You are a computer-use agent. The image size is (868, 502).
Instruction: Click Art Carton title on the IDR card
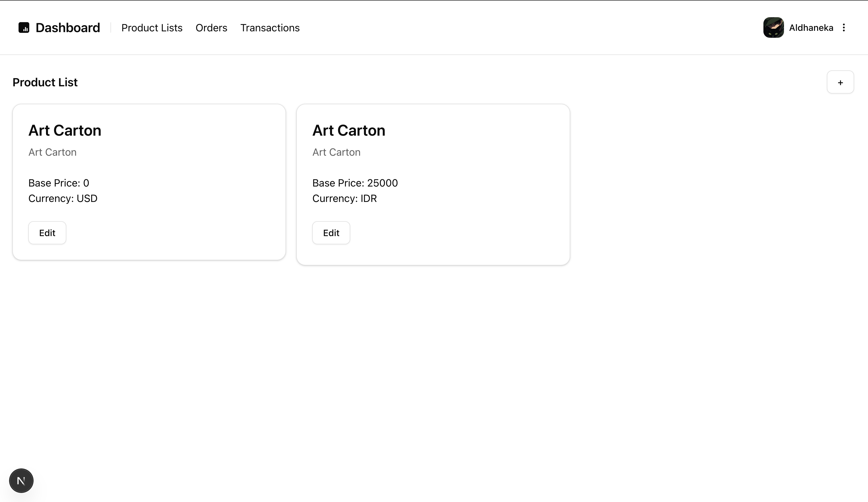(x=349, y=131)
